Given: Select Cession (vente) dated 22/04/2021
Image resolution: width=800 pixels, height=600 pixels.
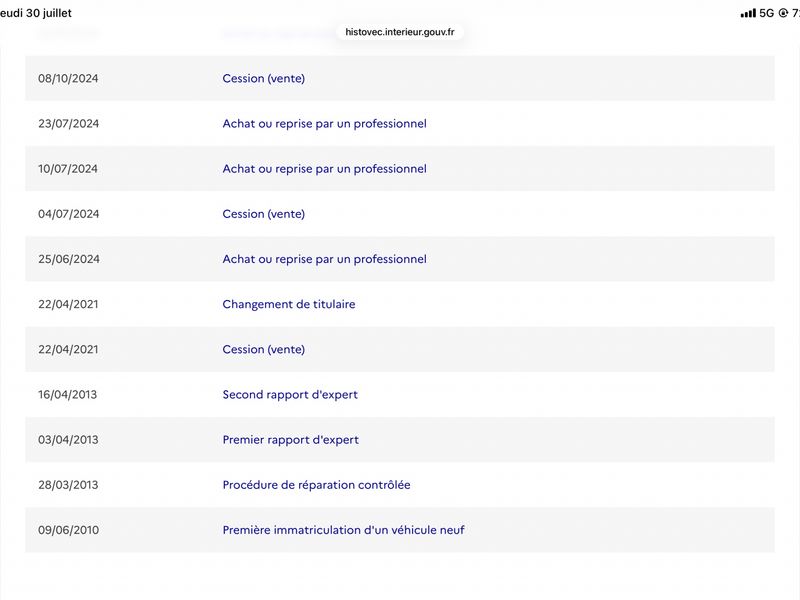Looking at the screenshot, I should click(x=263, y=349).
